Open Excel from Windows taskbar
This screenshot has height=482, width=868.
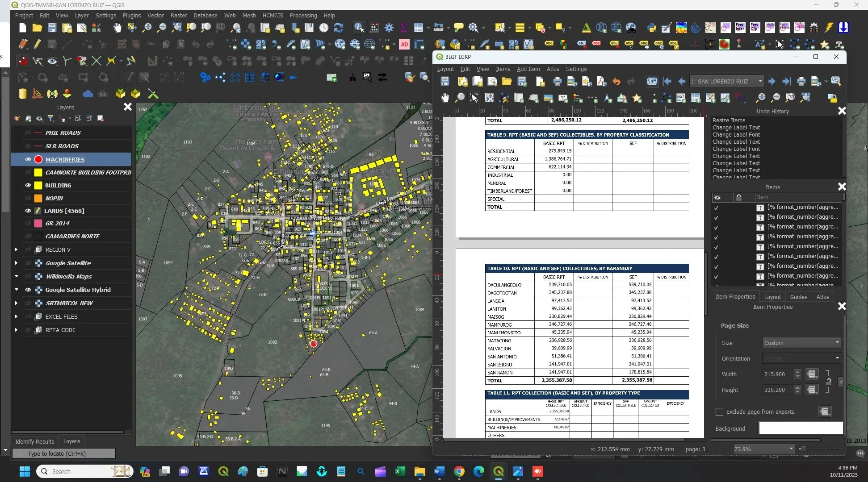point(400,471)
